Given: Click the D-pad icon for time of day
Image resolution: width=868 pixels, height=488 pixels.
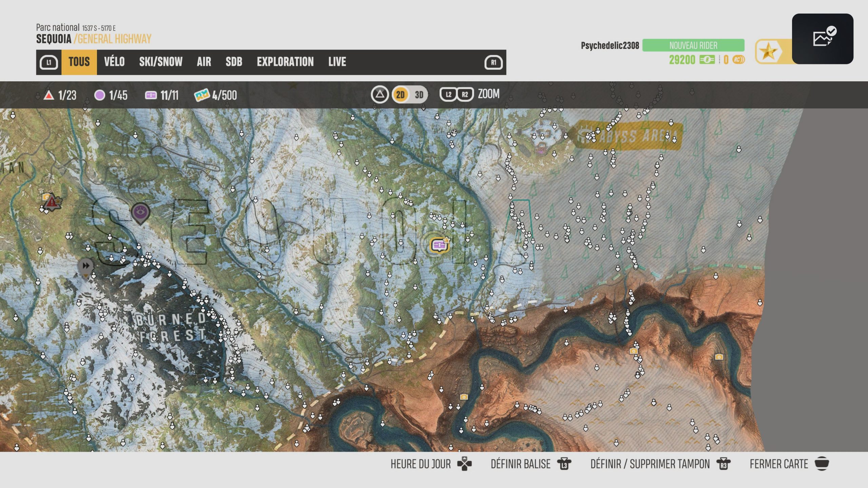Looking at the screenshot, I should coord(465,464).
